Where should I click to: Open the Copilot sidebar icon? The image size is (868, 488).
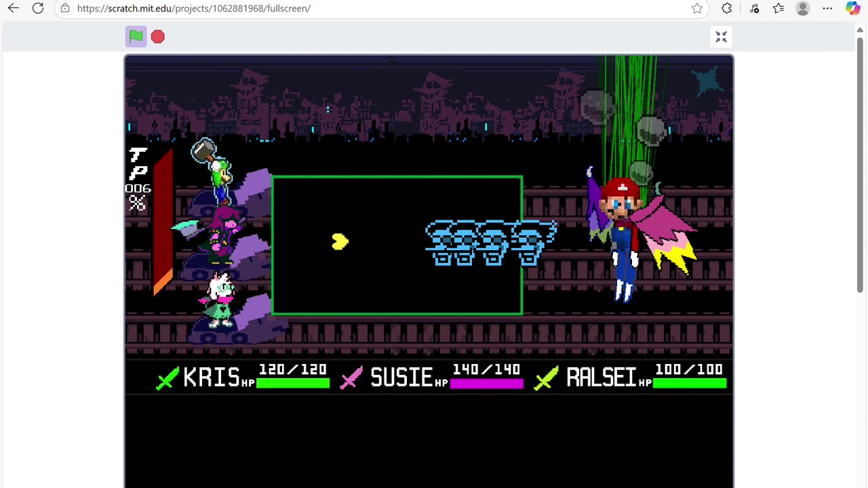pos(853,8)
